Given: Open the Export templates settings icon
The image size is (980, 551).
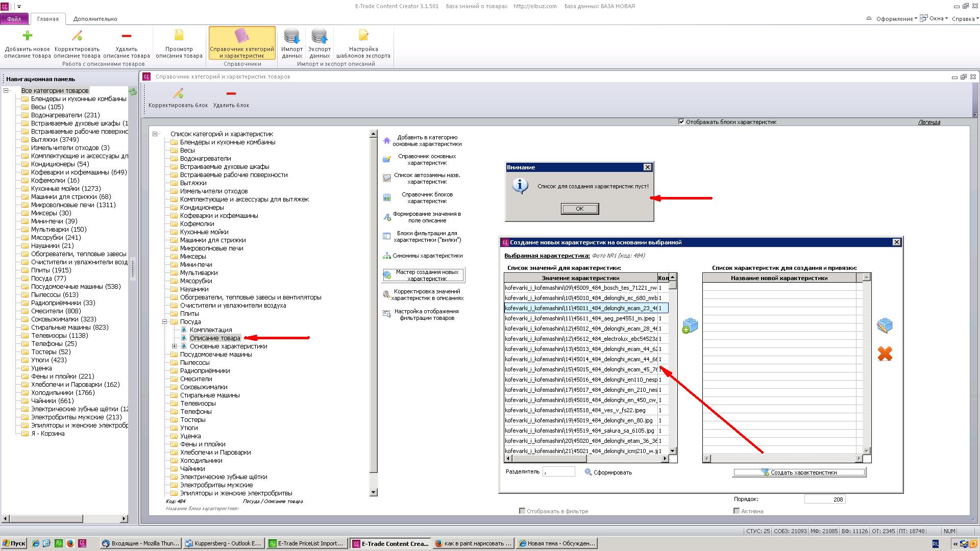Looking at the screenshot, I should pyautogui.click(x=363, y=36).
